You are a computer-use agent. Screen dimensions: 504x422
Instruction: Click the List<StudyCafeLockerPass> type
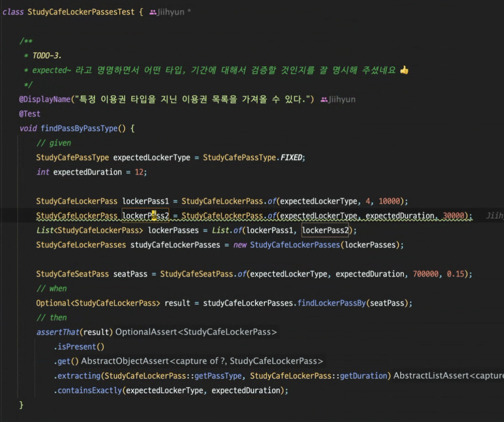[x=90, y=230]
